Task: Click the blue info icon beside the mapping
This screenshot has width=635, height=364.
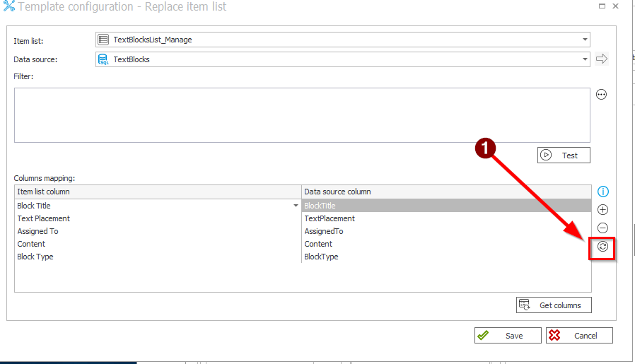Action: click(x=602, y=192)
